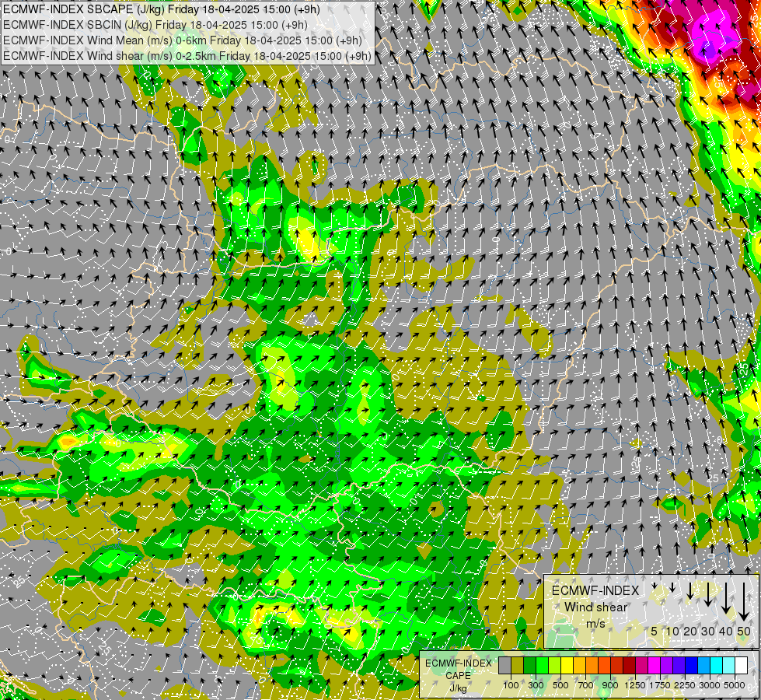
Task: Click the '5000' CAPE scale label
Action: pyautogui.click(x=735, y=685)
